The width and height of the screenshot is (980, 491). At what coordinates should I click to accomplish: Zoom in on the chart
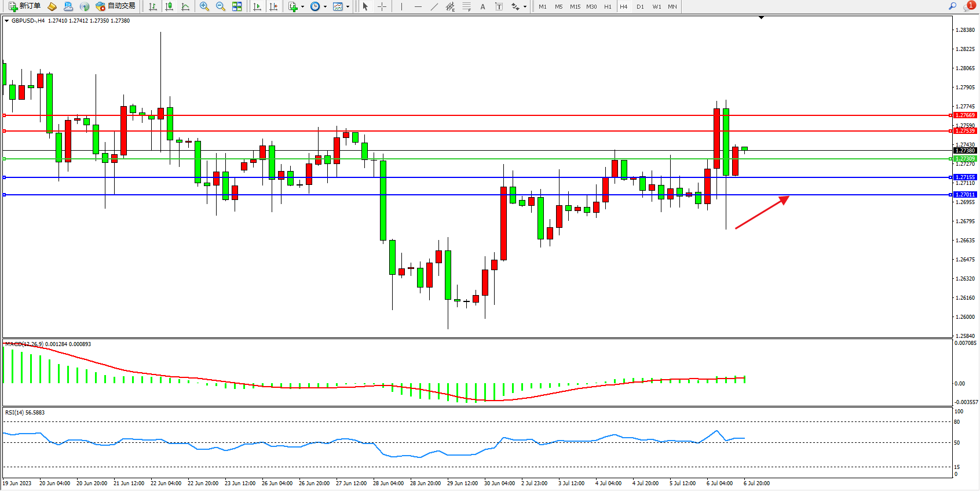(204, 6)
